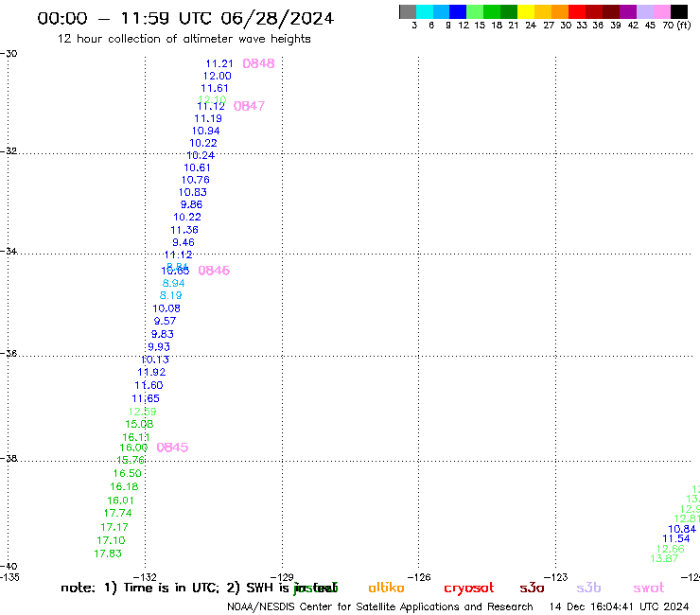This screenshot has height=615, width=700.
Task: Click the green 15.08 value
Action: pyautogui.click(x=139, y=424)
